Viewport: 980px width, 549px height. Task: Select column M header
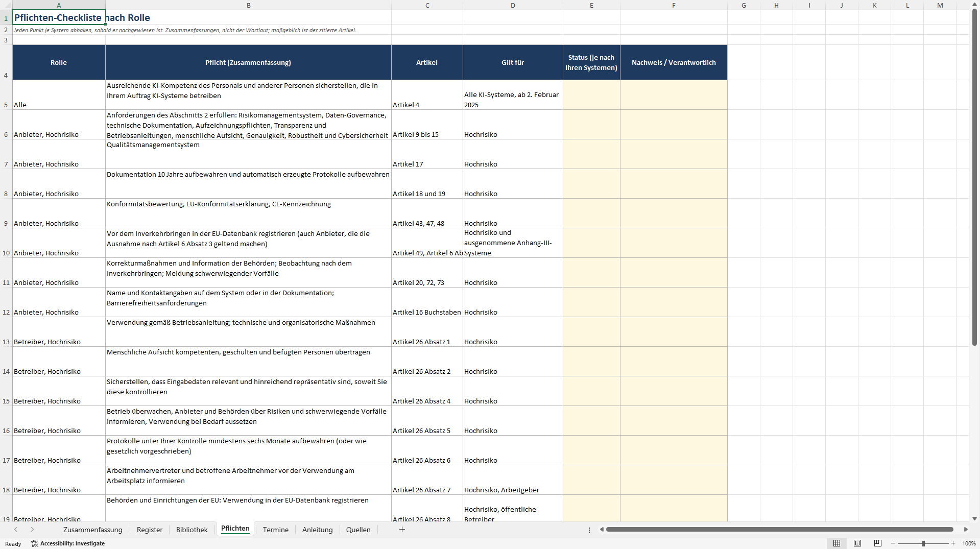[940, 5]
